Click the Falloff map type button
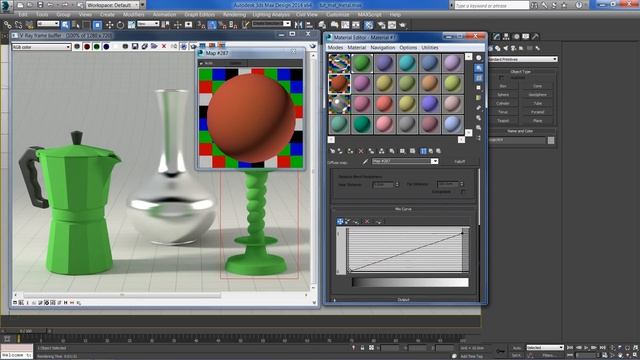Image resolution: width=640 pixels, height=360 pixels. point(460,162)
